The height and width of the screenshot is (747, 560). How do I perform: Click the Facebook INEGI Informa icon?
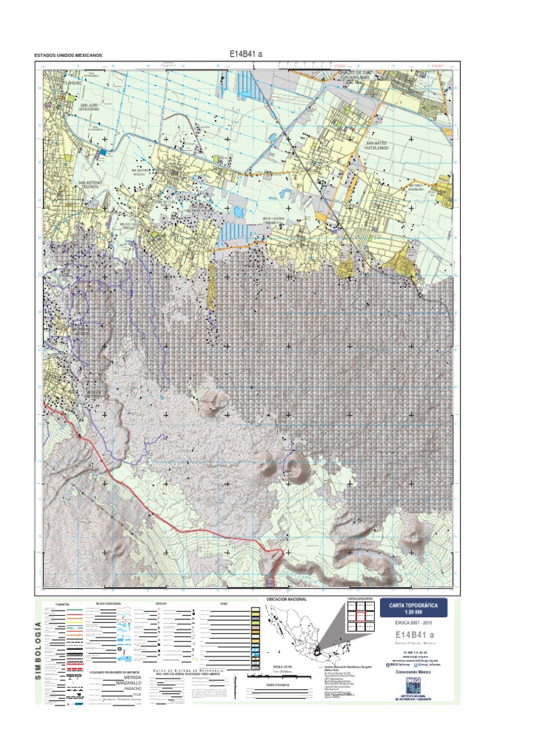point(388,665)
